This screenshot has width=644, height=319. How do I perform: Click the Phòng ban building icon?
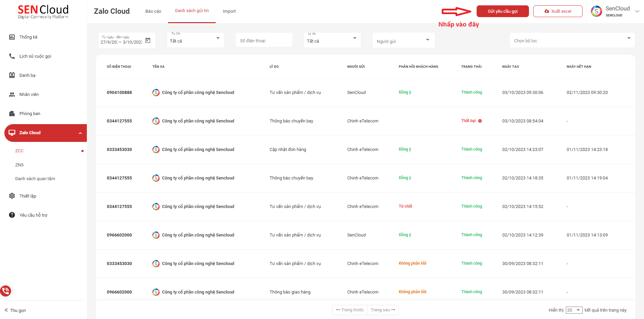pos(12,114)
